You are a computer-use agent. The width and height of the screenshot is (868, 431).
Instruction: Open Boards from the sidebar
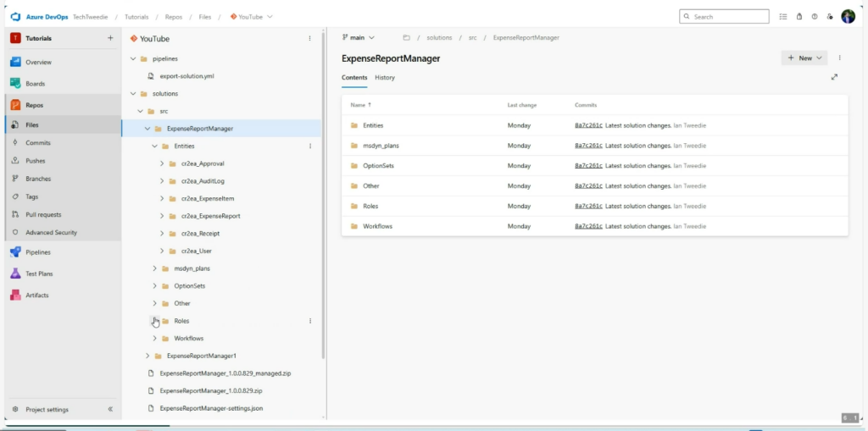(x=35, y=83)
